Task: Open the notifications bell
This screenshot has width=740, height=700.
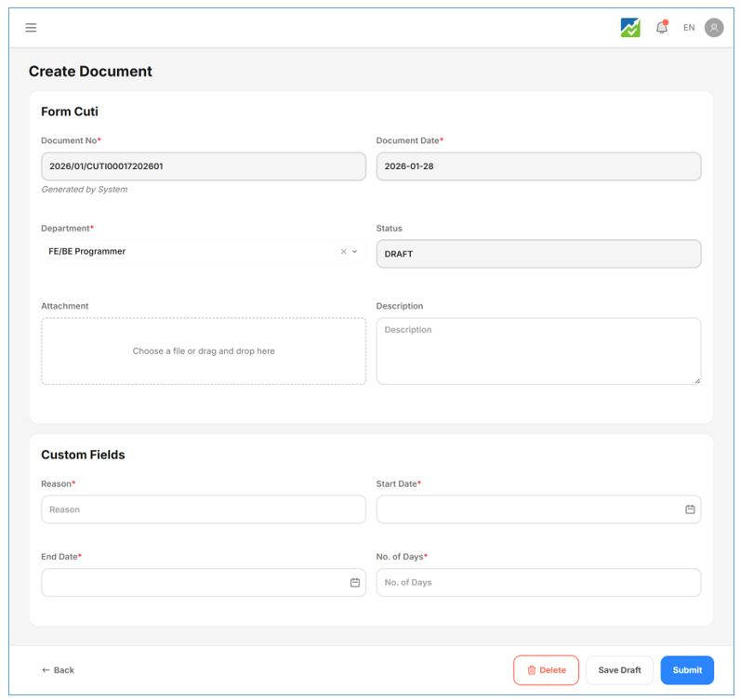Action: [662, 28]
